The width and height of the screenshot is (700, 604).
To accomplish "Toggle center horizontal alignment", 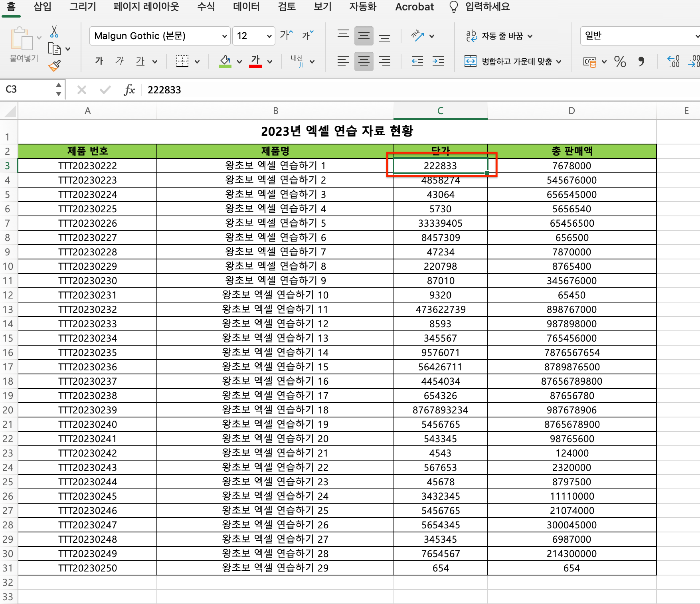I will [x=364, y=61].
